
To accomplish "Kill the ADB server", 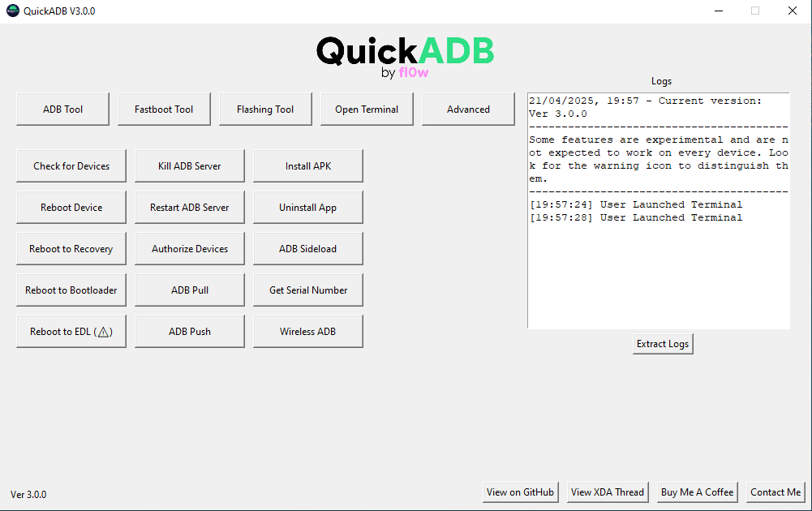I will (189, 165).
